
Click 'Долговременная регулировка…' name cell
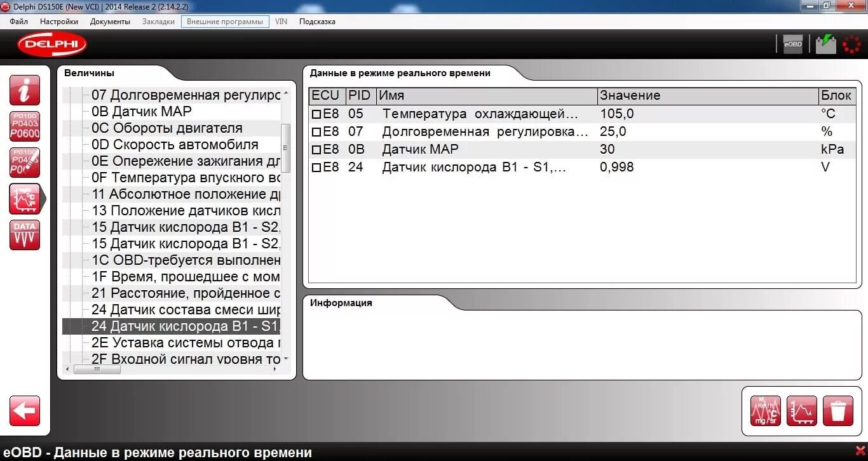(485, 132)
